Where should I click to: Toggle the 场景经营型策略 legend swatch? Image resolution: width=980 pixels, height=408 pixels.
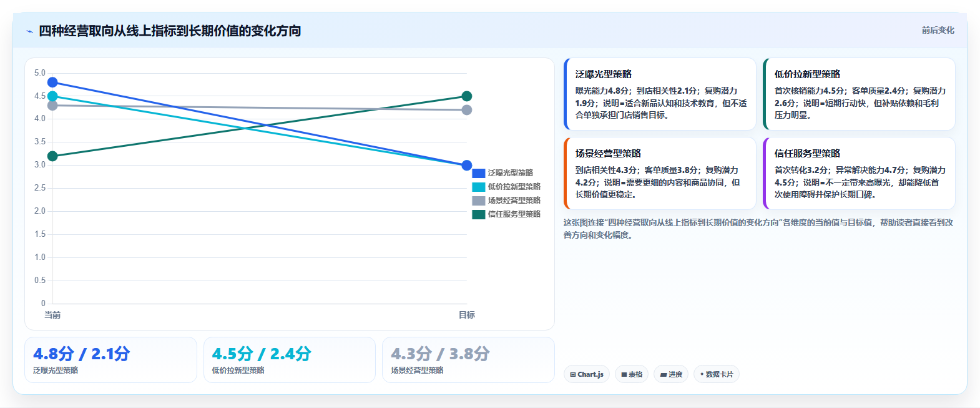tap(479, 201)
